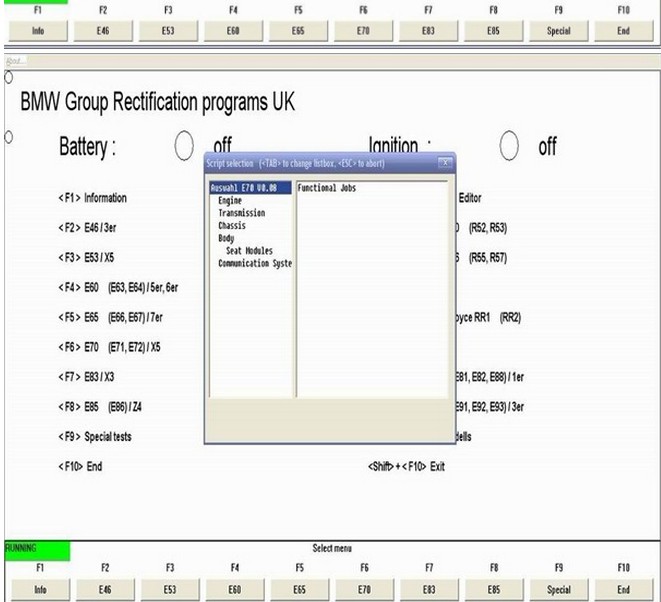Click the <F4> E60 5er, 6er entry

[118, 288]
